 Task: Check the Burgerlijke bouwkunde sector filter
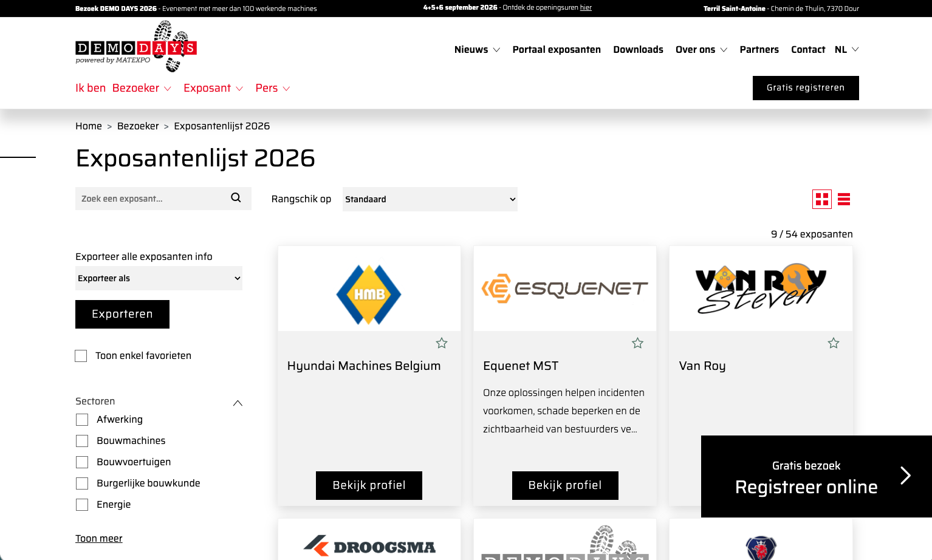tap(82, 483)
